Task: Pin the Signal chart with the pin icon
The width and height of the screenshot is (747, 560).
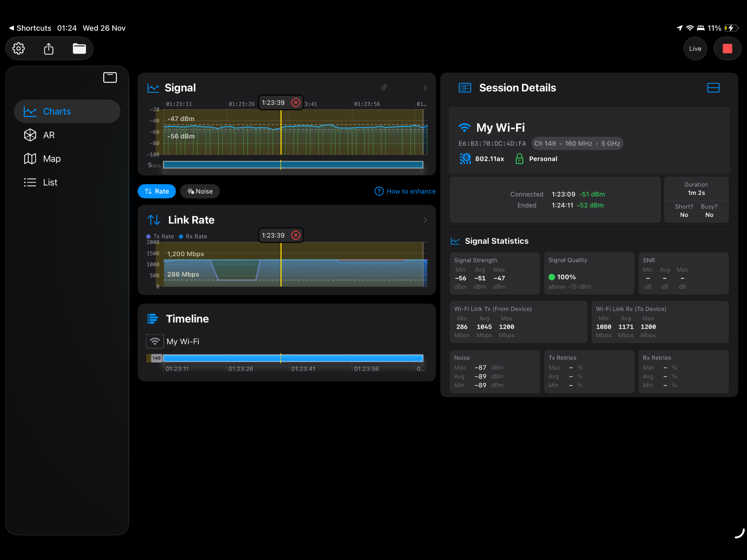Action: [x=384, y=87]
